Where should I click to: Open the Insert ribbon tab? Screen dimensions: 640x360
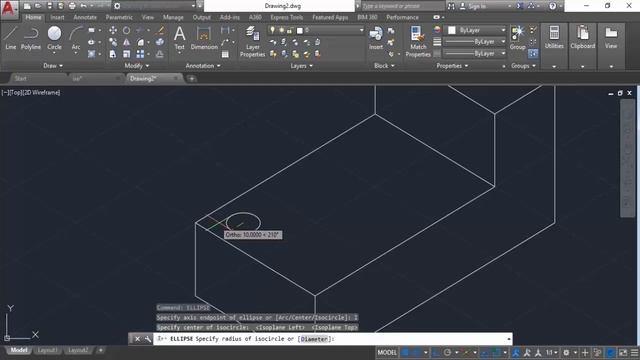57,17
